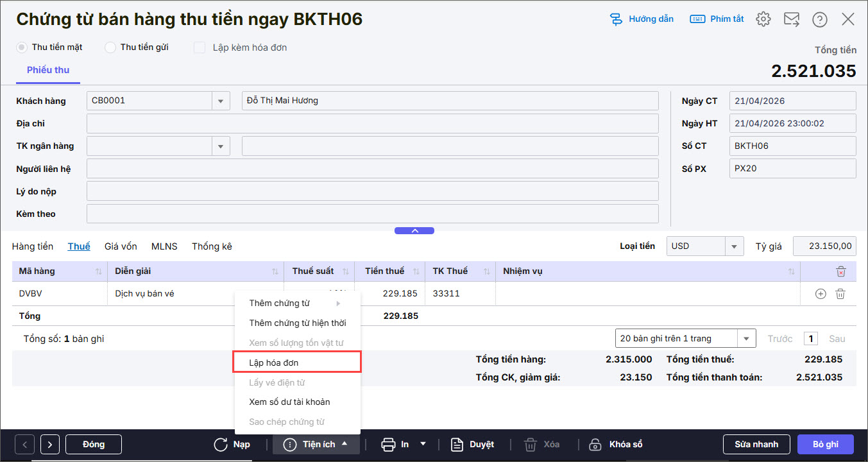Go to previous voucher arrow
Viewport: 868px width, 462px height.
[x=25, y=444]
